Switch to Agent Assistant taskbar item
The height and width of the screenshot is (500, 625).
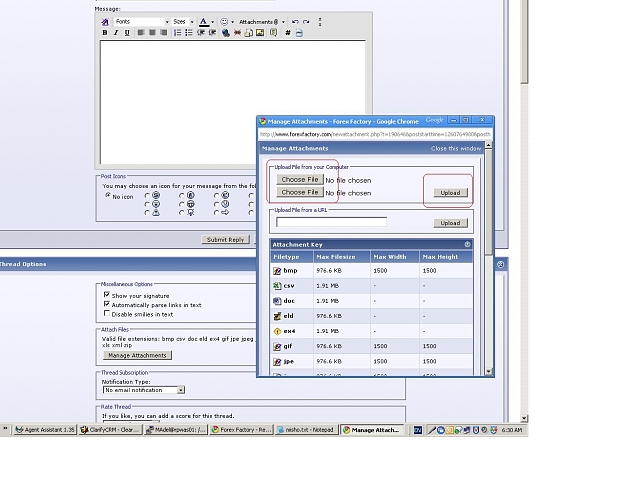coord(45,430)
